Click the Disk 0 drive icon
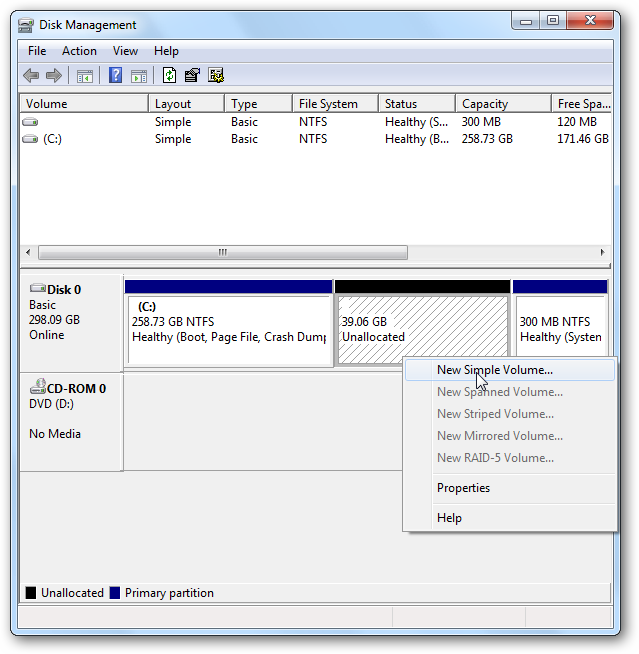This screenshot has width=639, height=654. [x=38, y=288]
